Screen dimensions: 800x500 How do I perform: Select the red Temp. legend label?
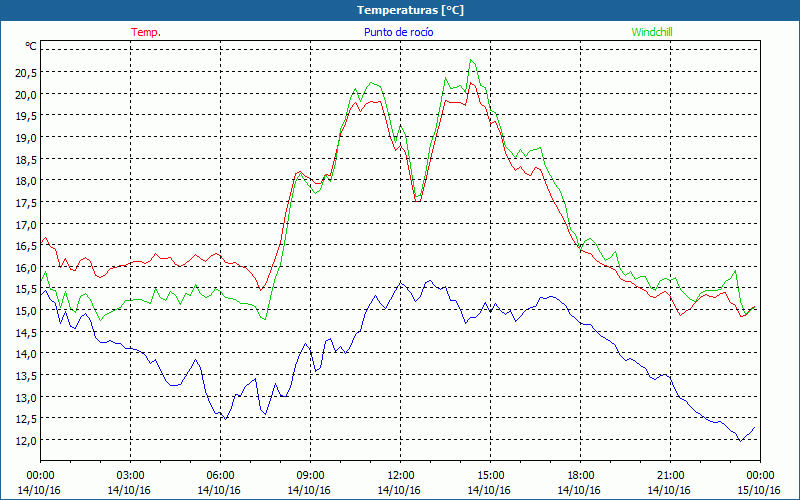pos(146,32)
